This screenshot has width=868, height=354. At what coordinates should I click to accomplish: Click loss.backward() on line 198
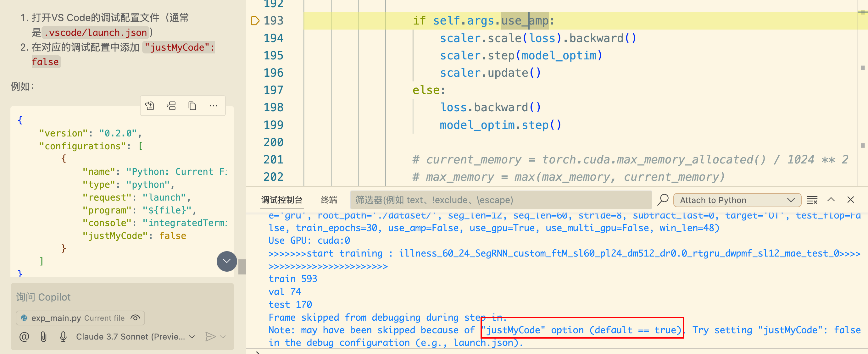pyautogui.click(x=490, y=107)
